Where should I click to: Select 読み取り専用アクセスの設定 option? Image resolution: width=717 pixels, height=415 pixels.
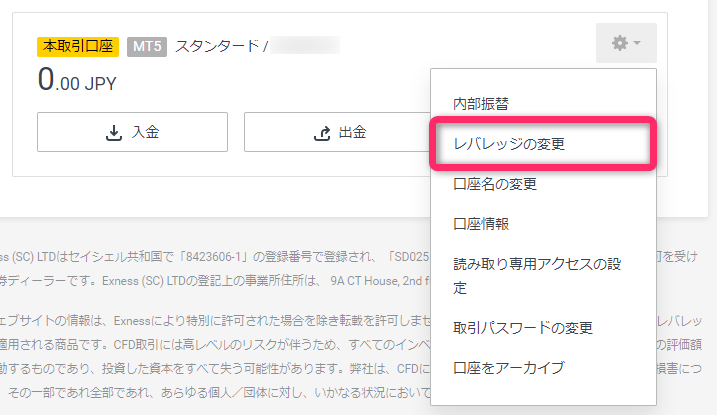tap(543, 276)
